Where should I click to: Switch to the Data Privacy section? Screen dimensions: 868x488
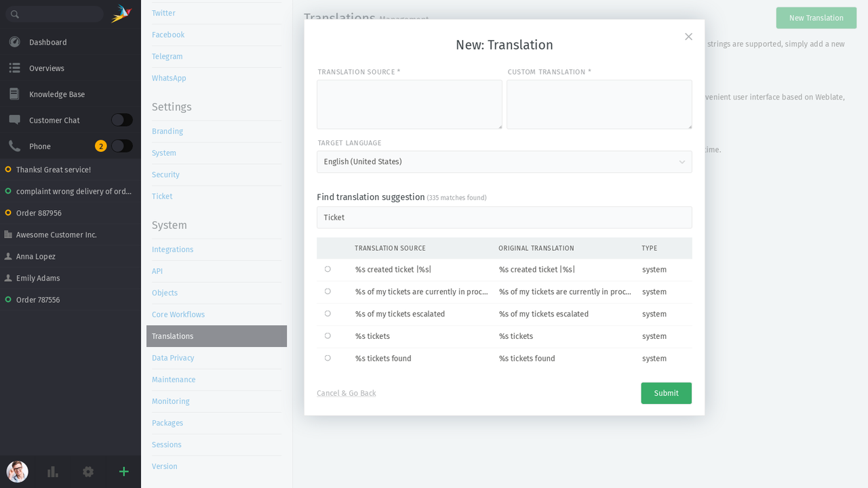(172, 357)
